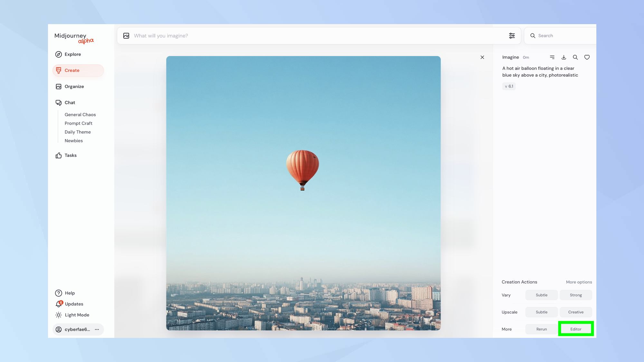Screen dimensions: 644x362
Task: Click the Explore navigation item
Action: pos(72,54)
